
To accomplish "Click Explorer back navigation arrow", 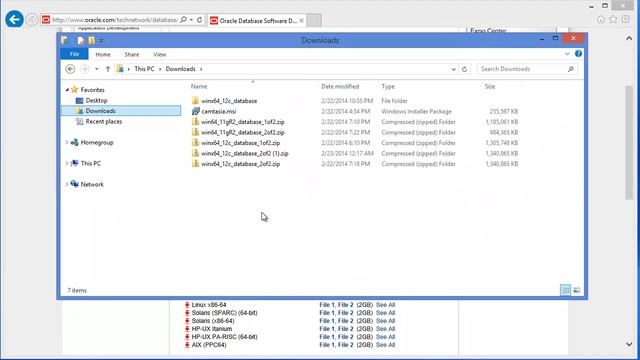I will tap(70, 69).
